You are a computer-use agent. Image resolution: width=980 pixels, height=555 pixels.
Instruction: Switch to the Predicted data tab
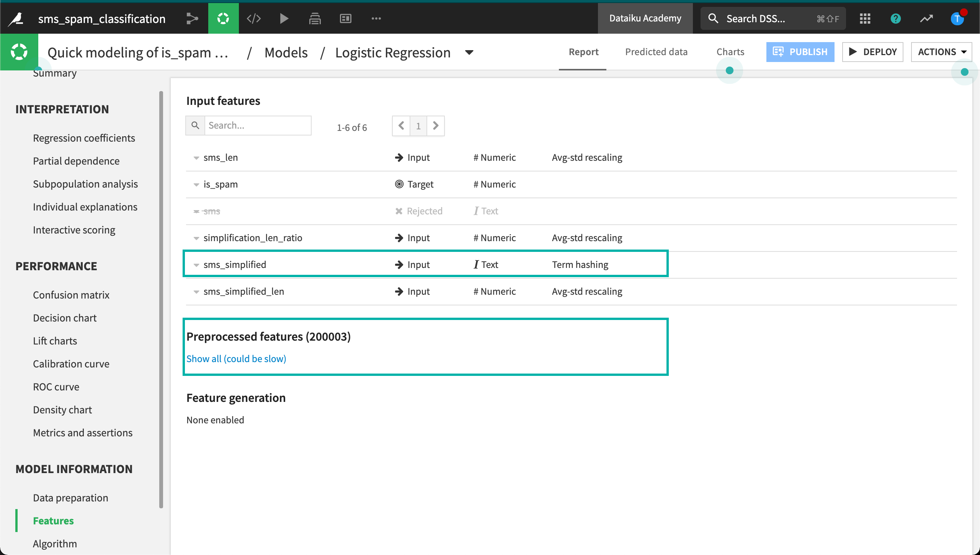[x=656, y=52]
